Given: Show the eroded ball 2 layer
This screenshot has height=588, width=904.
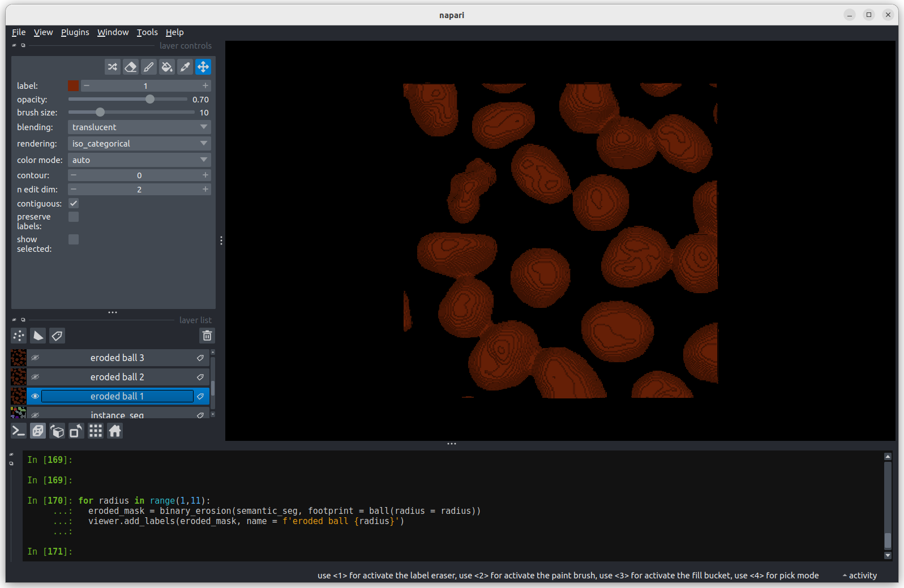Looking at the screenshot, I should click(35, 377).
